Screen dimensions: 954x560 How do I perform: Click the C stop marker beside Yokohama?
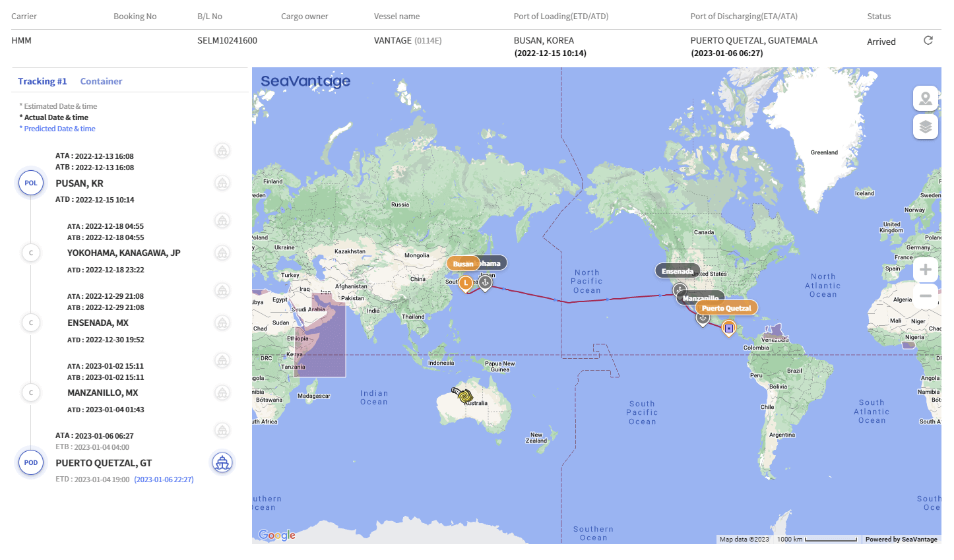[x=31, y=253]
